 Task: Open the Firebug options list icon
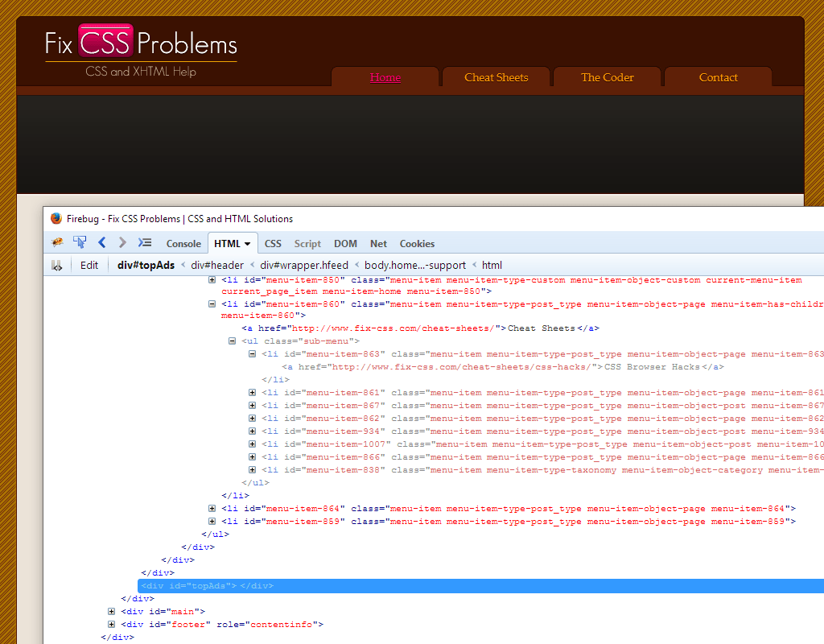[x=145, y=242]
